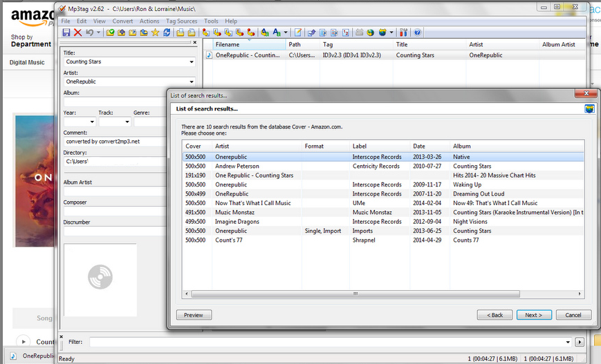Click Shop by Department on Amazon page

tap(30, 41)
